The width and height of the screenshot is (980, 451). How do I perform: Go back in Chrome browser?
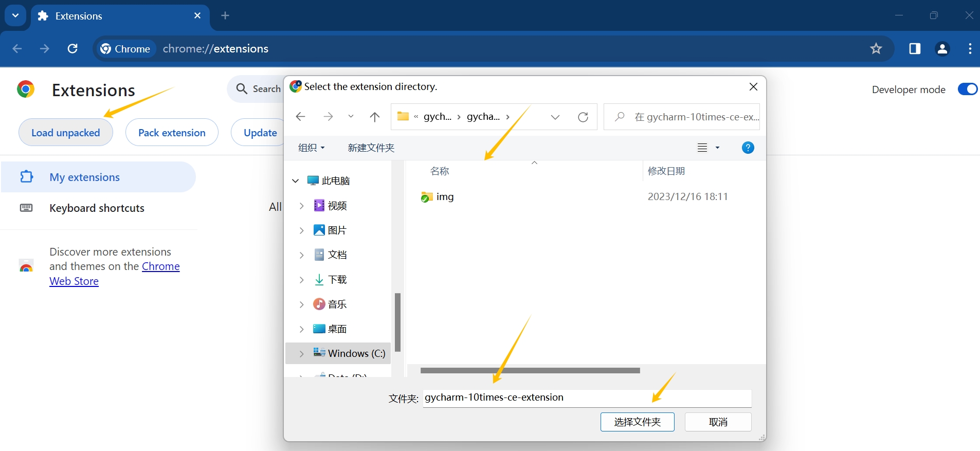pyautogui.click(x=17, y=48)
